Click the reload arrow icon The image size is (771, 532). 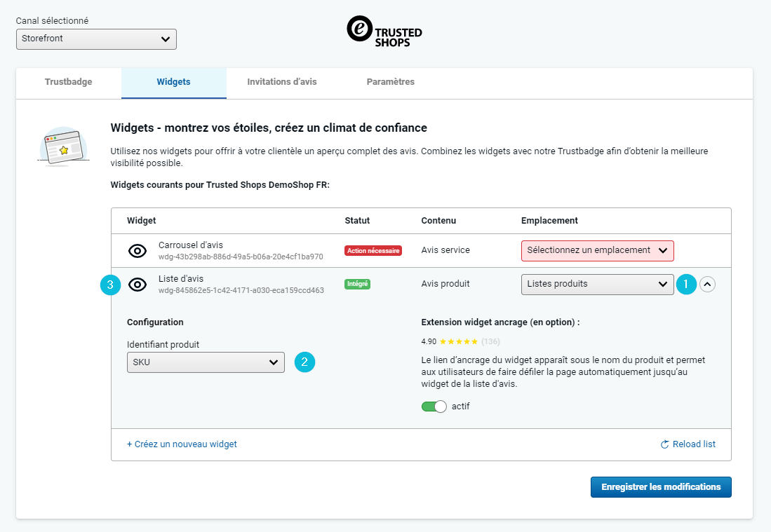(665, 444)
